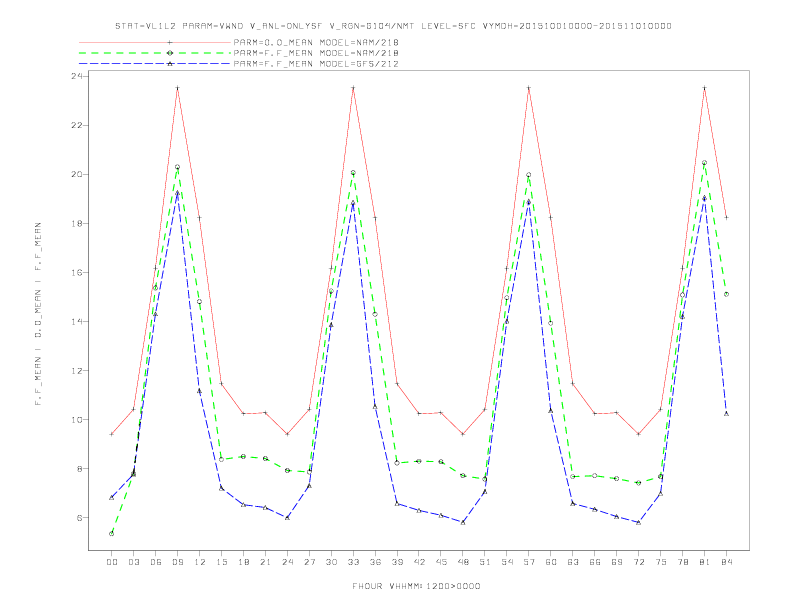Viewport: 792px width, 612px height.
Task: Click x-axis forecast hour label 42
Action: [419, 562]
